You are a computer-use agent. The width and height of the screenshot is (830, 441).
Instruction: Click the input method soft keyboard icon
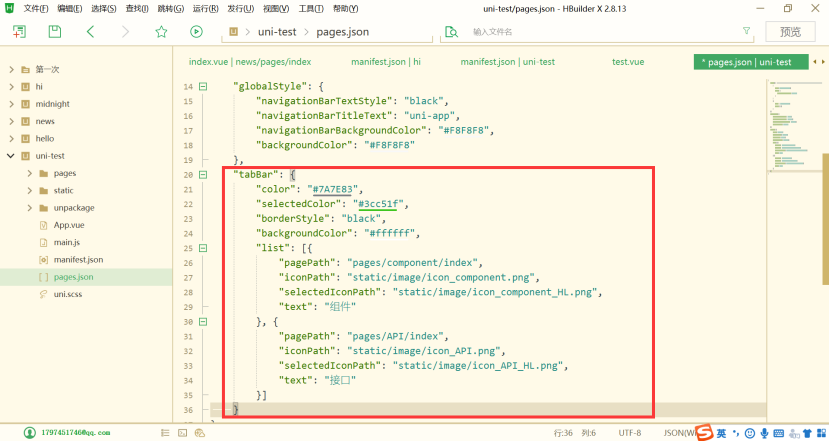coord(779,433)
